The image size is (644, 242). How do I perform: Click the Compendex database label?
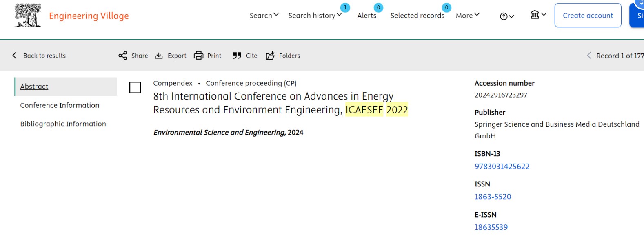pos(173,83)
